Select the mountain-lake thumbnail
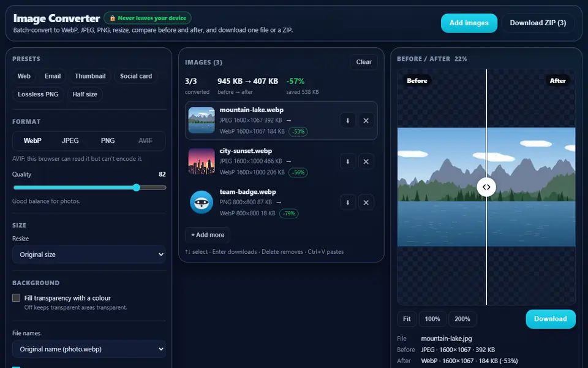Viewport: 588px width, 368px height. [x=202, y=120]
